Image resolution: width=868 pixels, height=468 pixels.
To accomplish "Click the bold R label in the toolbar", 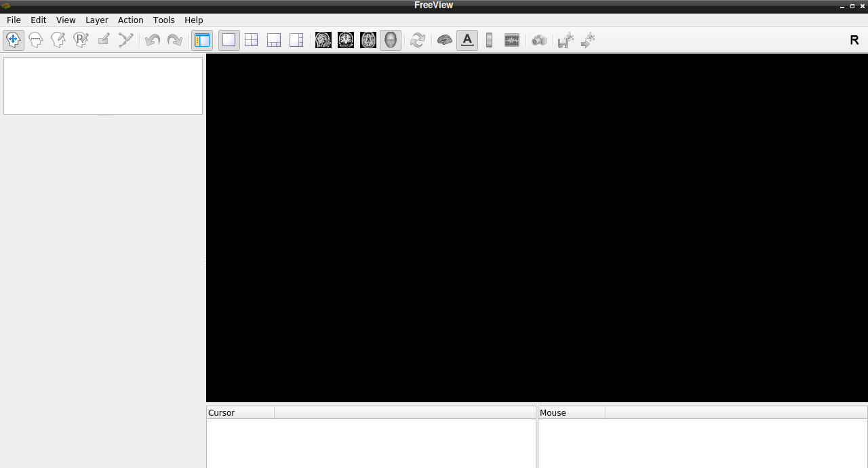I will 854,41.
